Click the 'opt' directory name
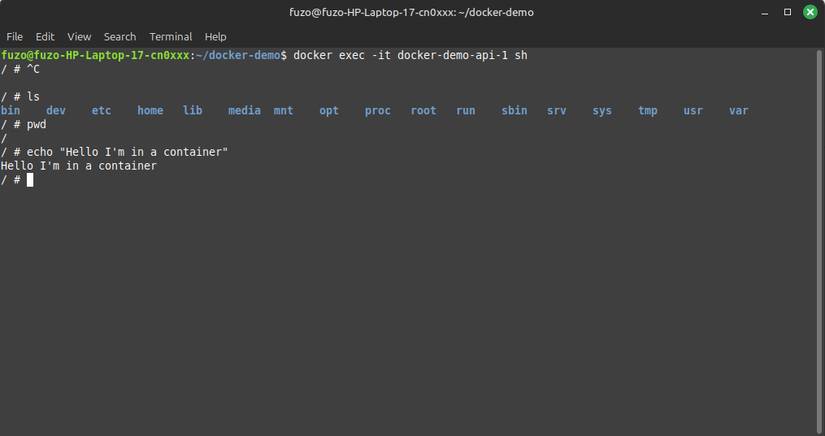Screen dimensions: 825x436 pos(329,110)
